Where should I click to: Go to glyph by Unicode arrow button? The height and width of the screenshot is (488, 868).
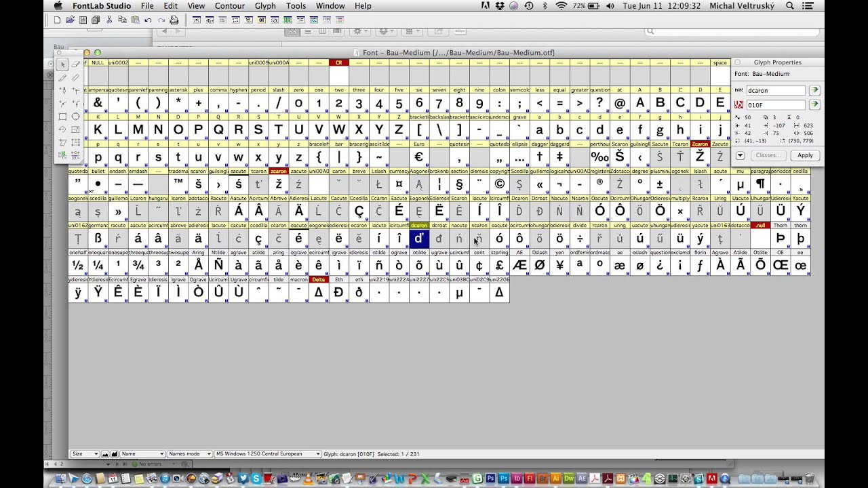814,104
